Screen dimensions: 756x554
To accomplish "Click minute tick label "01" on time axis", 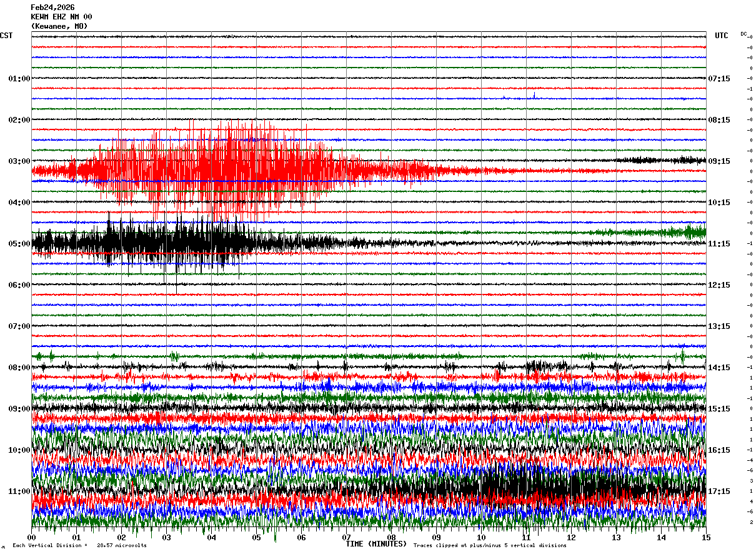I will [x=77, y=538].
